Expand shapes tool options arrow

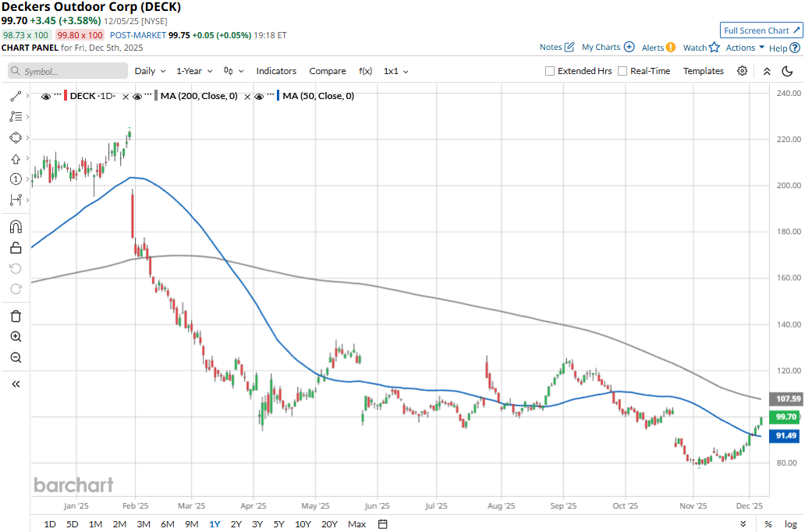27,137
